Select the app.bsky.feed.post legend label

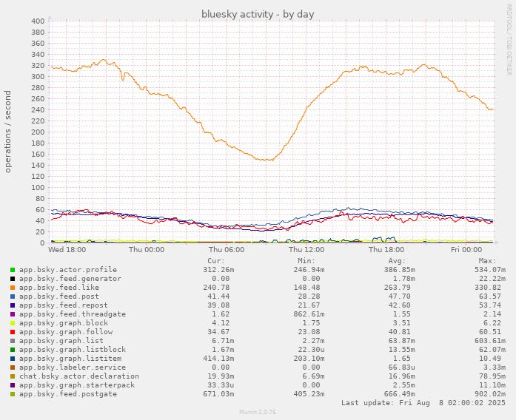[59, 297]
